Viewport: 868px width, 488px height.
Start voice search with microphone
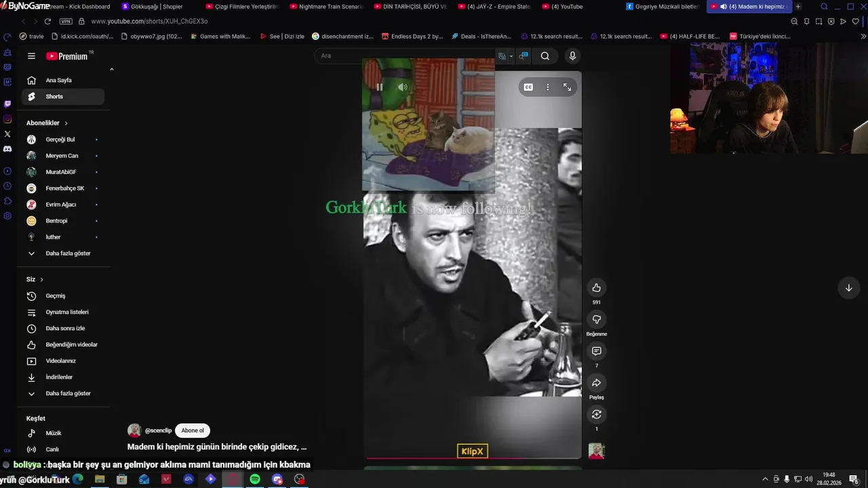pyautogui.click(x=572, y=56)
